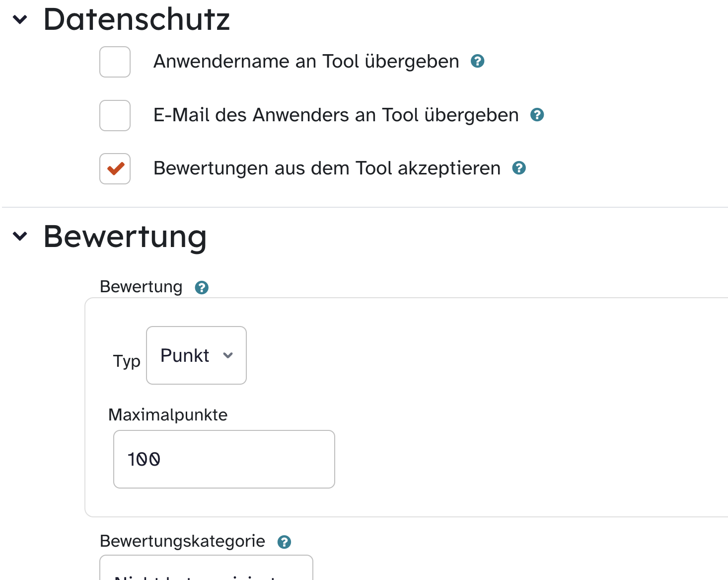Click the Typ label beside the dropdown

click(127, 361)
